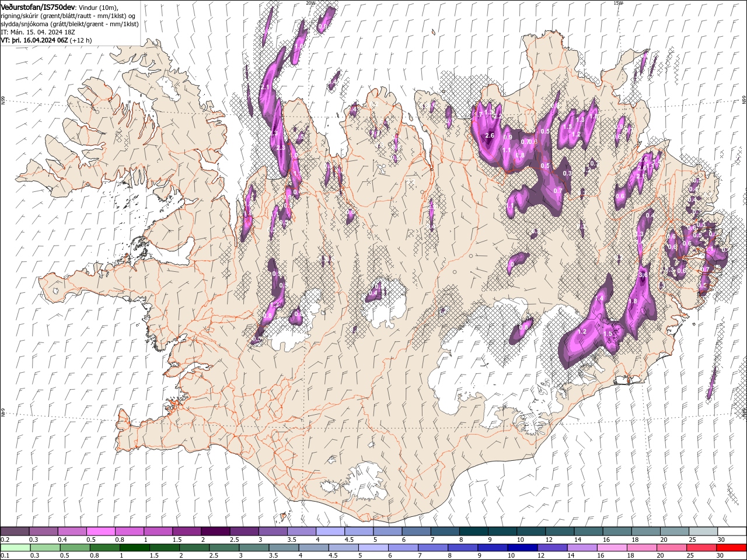Click the Veðurstofan/IS750dev title text

pos(38,7)
